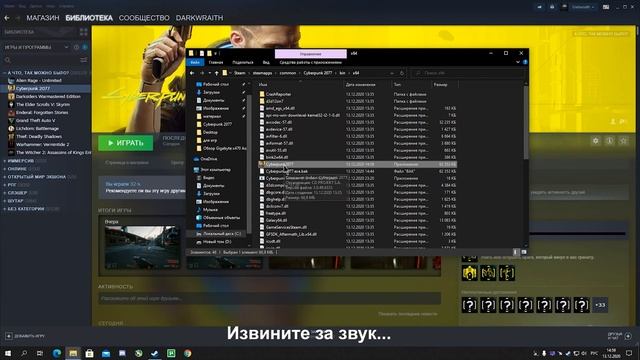Expand the Слэшер category

point(4,193)
